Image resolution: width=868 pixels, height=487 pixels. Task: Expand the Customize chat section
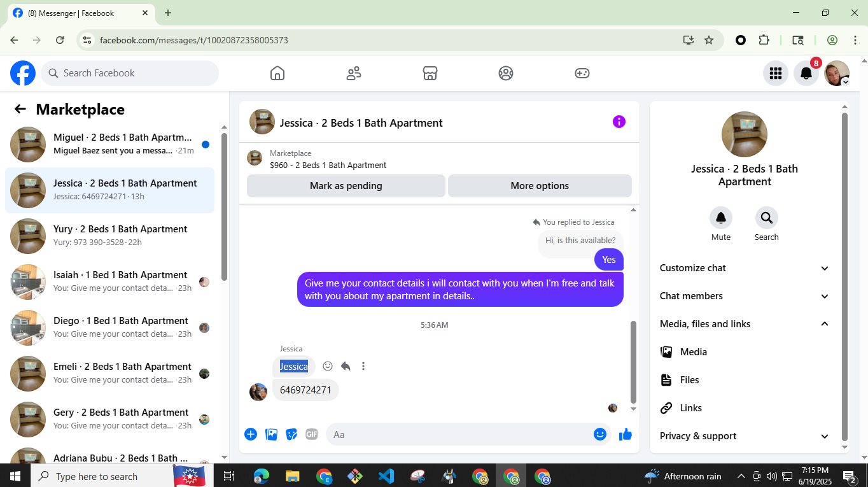tap(745, 268)
